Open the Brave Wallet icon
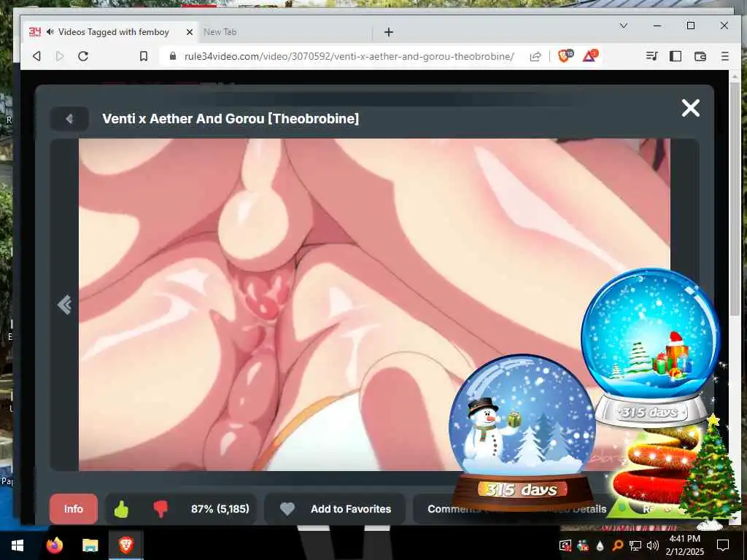The height and width of the screenshot is (560, 747). coord(700,56)
